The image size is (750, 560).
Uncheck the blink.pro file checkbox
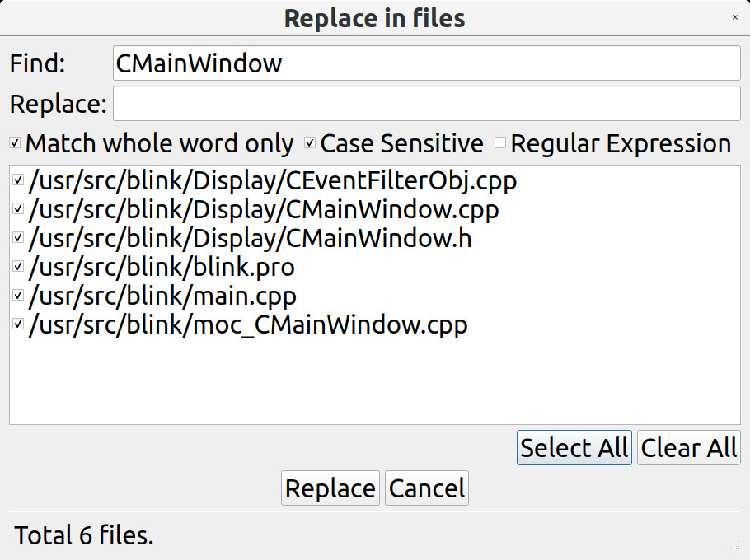[x=18, y=267]
